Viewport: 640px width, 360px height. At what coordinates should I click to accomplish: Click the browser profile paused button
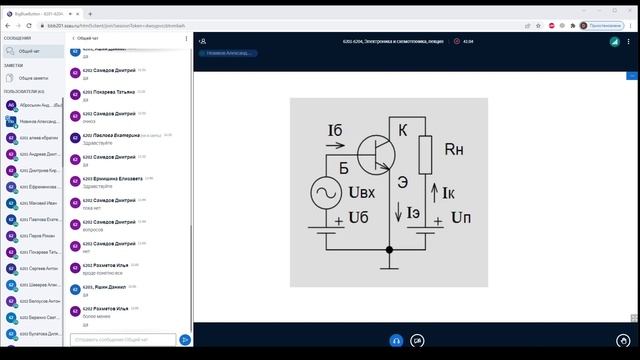point(602,26)
